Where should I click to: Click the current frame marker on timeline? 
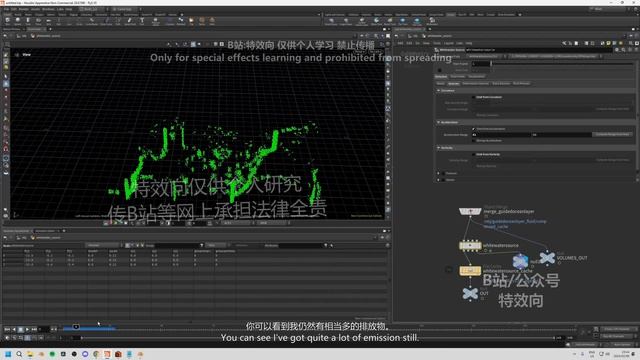click(x=76, y=327)
